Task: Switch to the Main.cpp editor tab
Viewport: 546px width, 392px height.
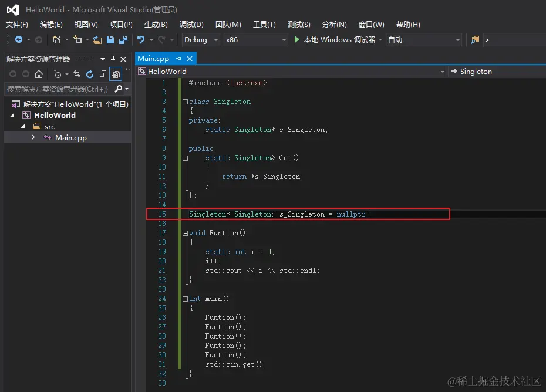Action: point(153,59)
